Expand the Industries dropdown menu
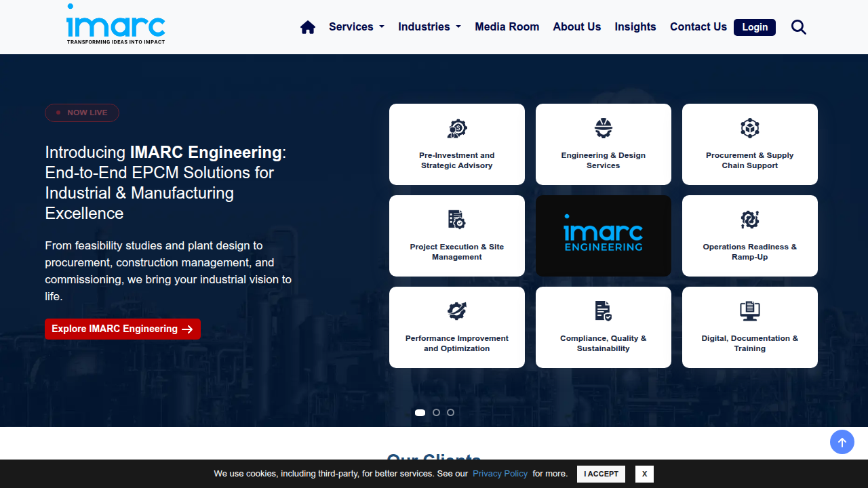Viewport: 868px width, 488px height. click(x=430, y=27)
